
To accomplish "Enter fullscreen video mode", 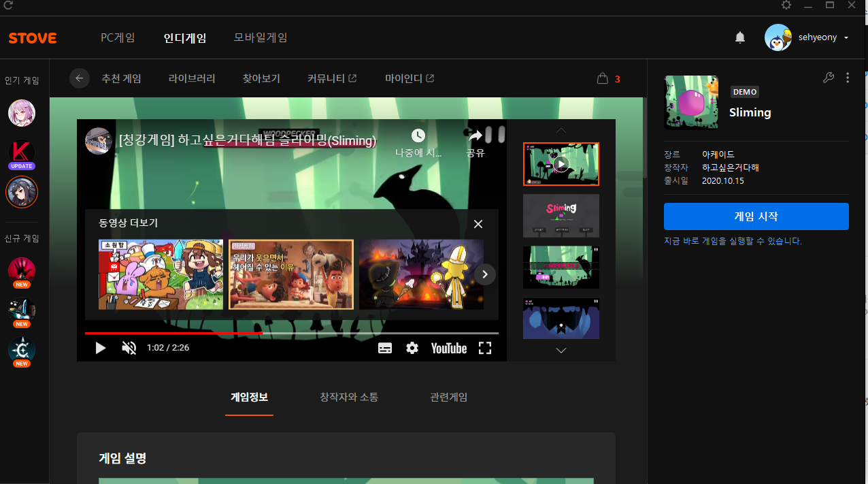I will coord(485,348).
